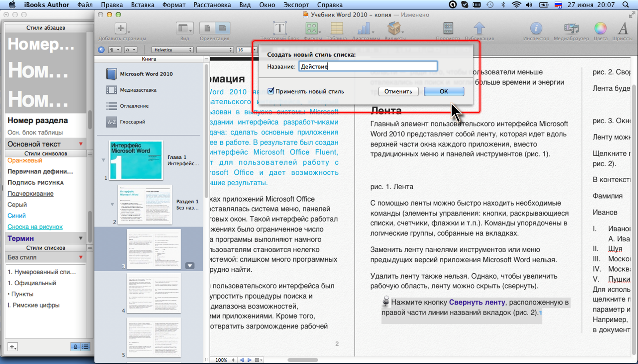Open the 100% zoom dropdown
The height and width of the screenshot is (364, 638).
point(225,360)
